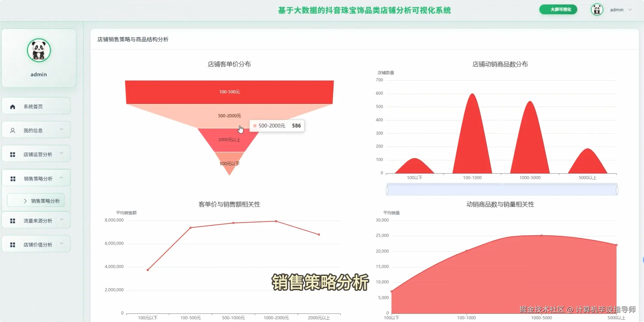The image size is (644, 322).
Task: Open 我的信息 menu item
Action: click(36, 130)
